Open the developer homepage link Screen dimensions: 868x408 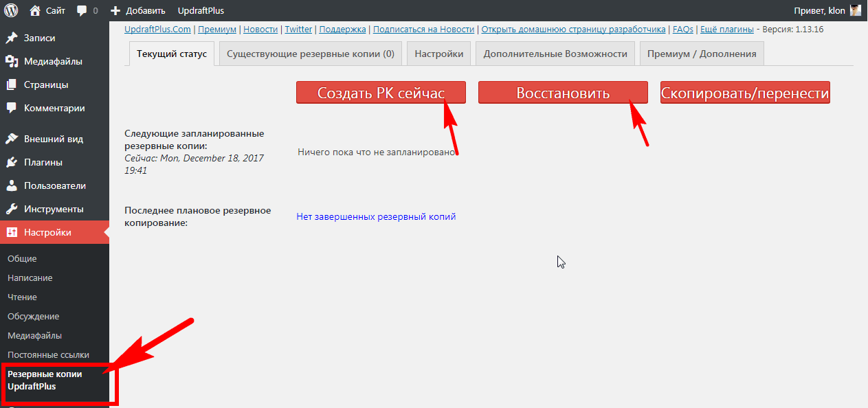click(x=574, y=30)
